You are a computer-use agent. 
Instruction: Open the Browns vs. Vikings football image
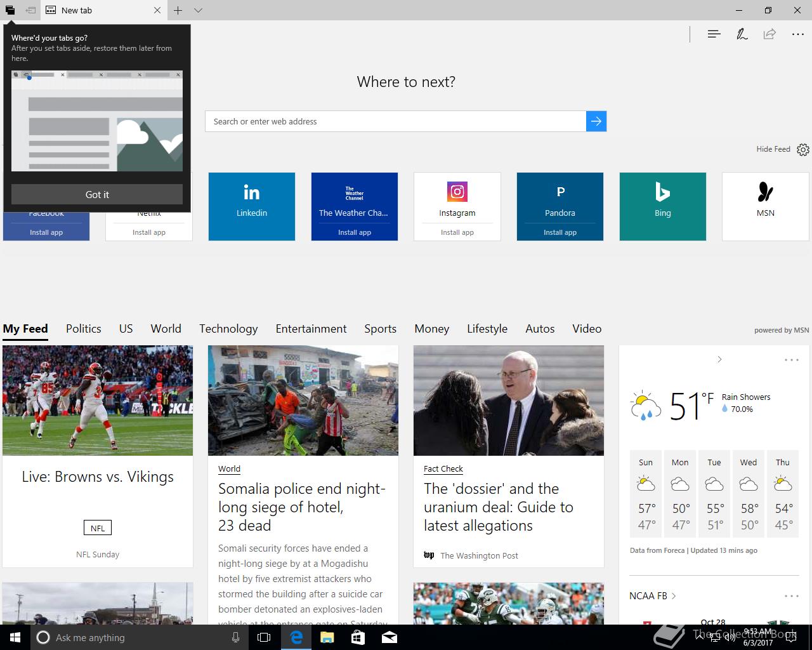click(x=98, y=401)
